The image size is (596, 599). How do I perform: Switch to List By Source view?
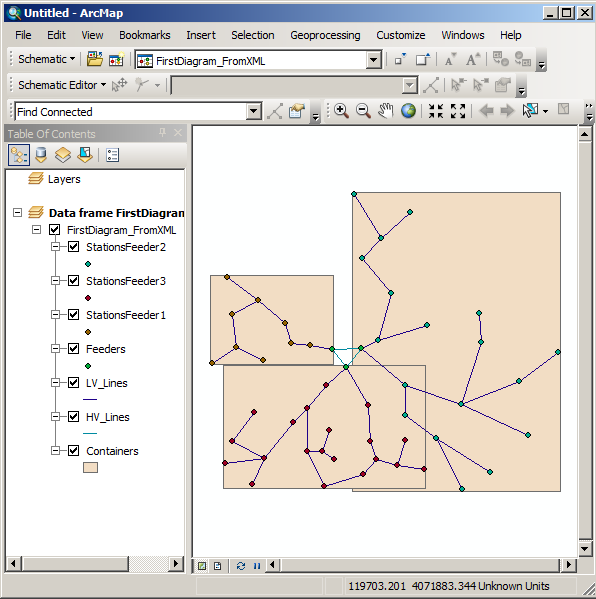pyautogui.click(x=41, y=155)
